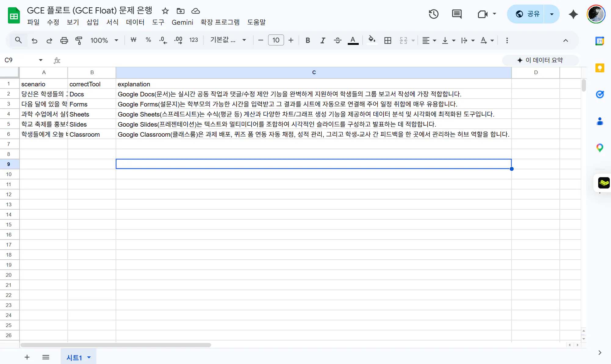611x364 pixels.
Task: Start a Meet call from camera icon
Action: point(483,14)
